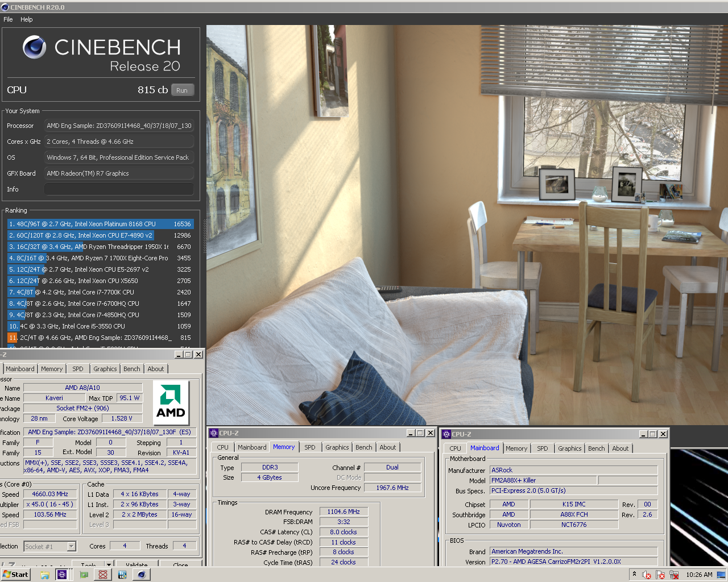The height and width of the screenshot is (582, 728).
Task: Select CPU tab in Mainboard CPU-Z window
Action: (x=455, y=448)
